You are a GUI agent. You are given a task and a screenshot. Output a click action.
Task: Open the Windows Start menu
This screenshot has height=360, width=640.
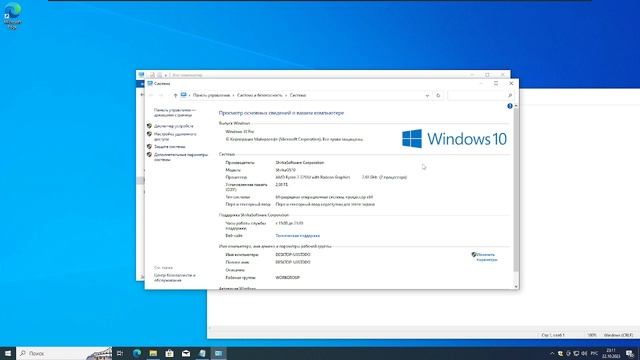click(x=8, y=353)
